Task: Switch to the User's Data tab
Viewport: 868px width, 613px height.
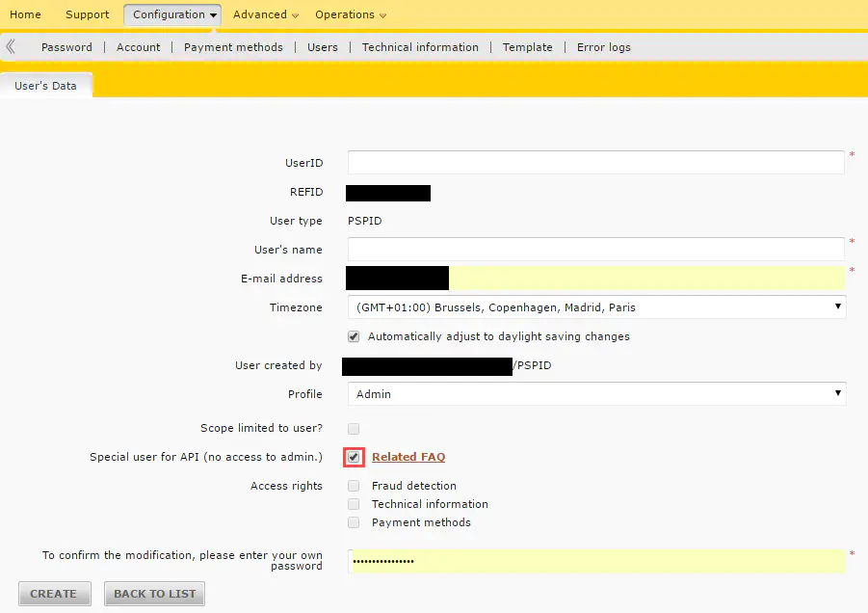Action: [x=45, y=86]
